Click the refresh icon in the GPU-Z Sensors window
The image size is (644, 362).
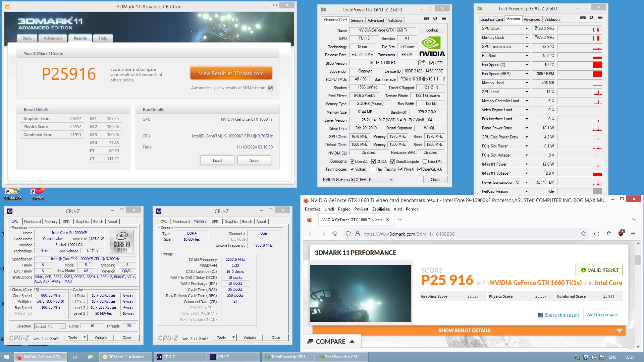coord(591,17)
